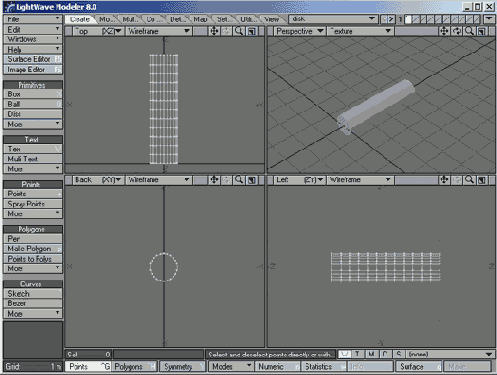Image resolution: width=497 pixels, height=375 pixels.
Task: Click the zoom magnifier in the Back viewport
Action: [x=239, y=180]
